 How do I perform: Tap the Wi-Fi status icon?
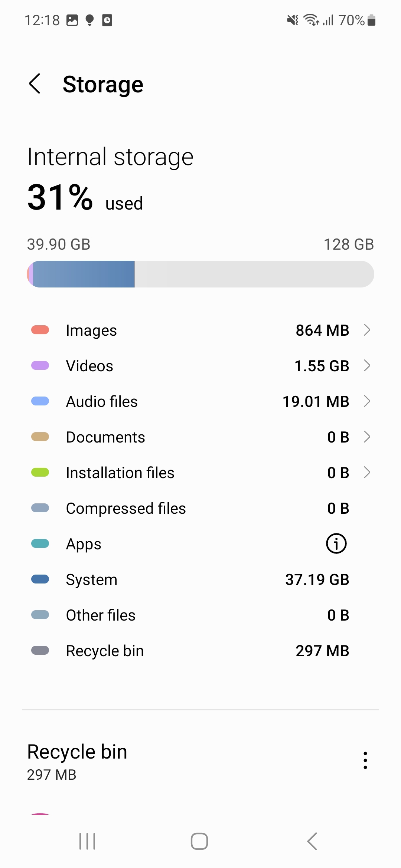pyautogui.click(x=311, y=20)
